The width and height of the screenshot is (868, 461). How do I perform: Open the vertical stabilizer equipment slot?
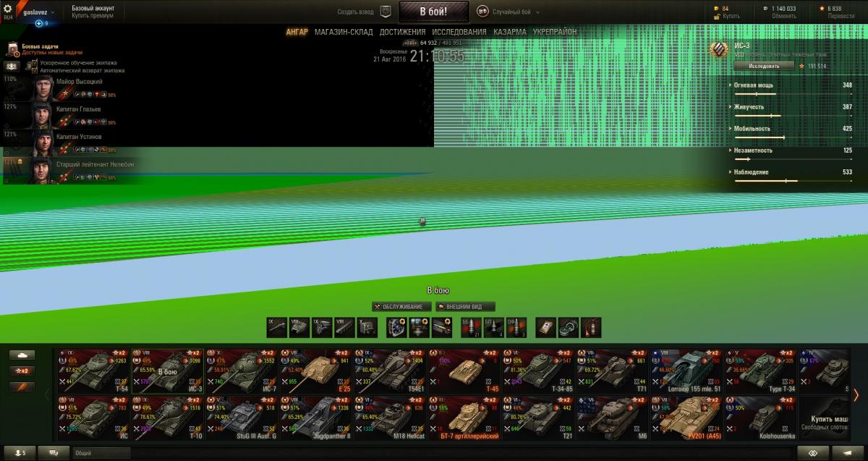click(420, 327)
